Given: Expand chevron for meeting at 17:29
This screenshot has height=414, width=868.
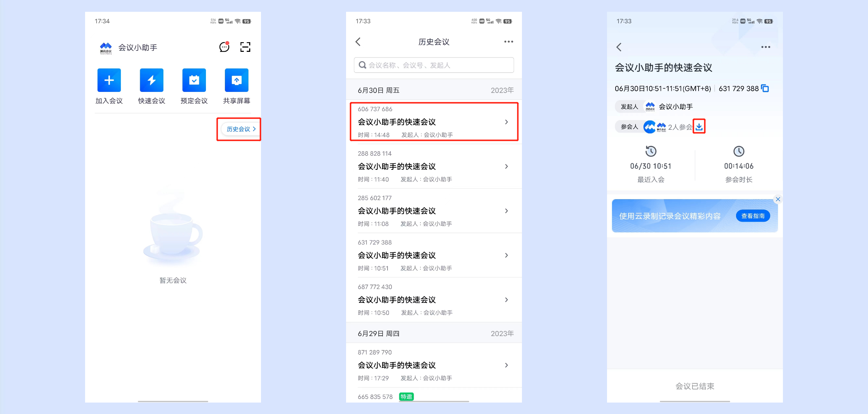Looking at the screenshot, I should [x=506, y=365].
